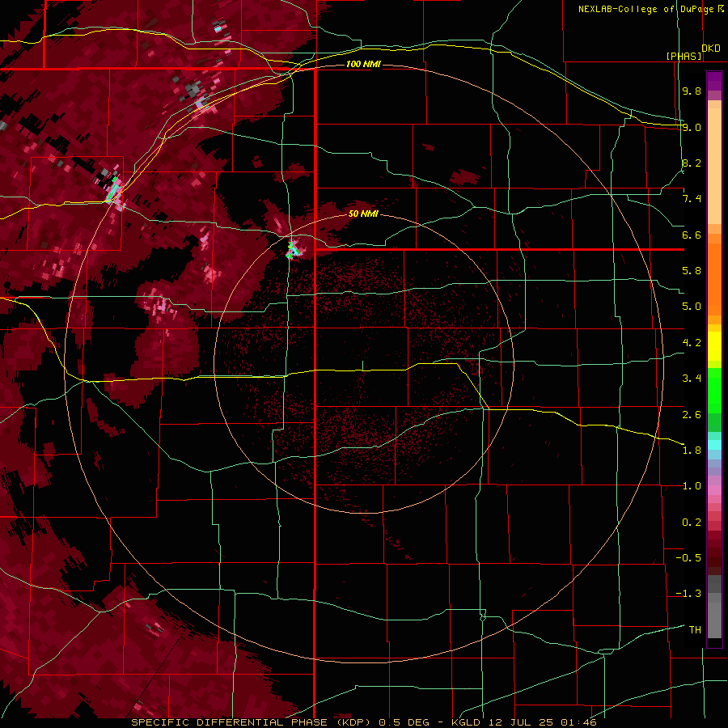Pick the cyan band of the color bar
Screen dimensions: 728x728
click(x=714, y=445)
